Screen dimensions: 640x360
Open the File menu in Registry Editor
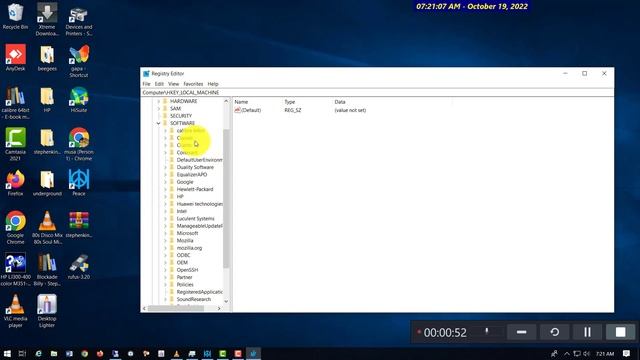click(x=146, y=84)
